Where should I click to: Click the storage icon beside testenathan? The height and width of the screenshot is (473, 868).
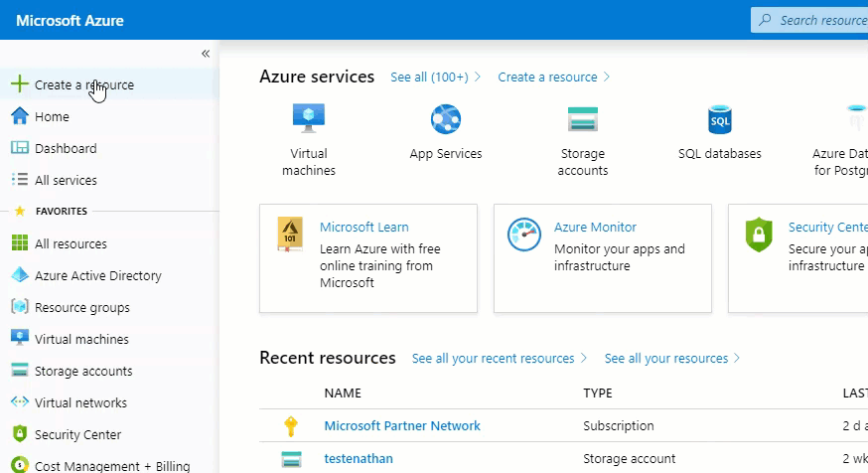point(291,459)
